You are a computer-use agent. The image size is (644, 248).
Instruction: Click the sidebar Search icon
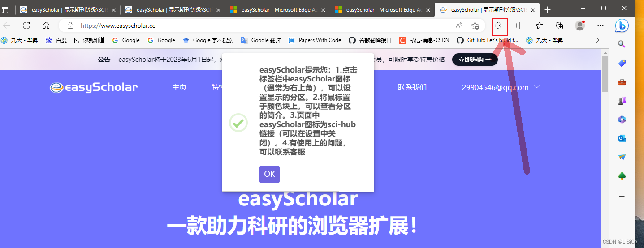(x=622, y=44)
